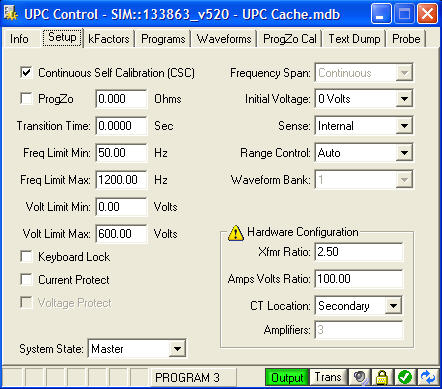This screenshot has height=389, width=442.
Task: Select the Setup tab
Action: tap(62, 38)
